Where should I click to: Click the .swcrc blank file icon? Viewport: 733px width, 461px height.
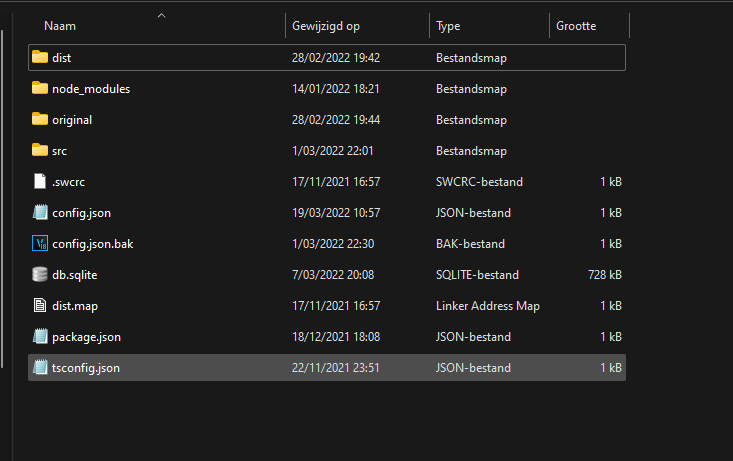(40, 182)
